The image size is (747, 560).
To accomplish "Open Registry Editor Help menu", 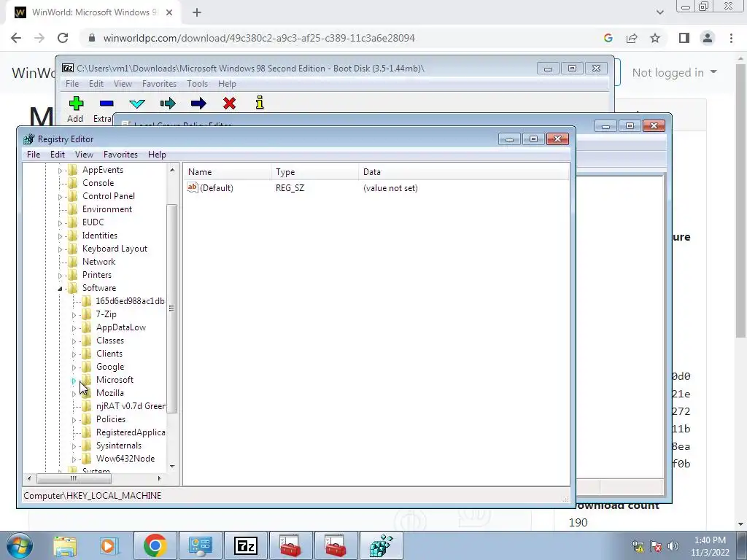I will (x=157, y=155).
